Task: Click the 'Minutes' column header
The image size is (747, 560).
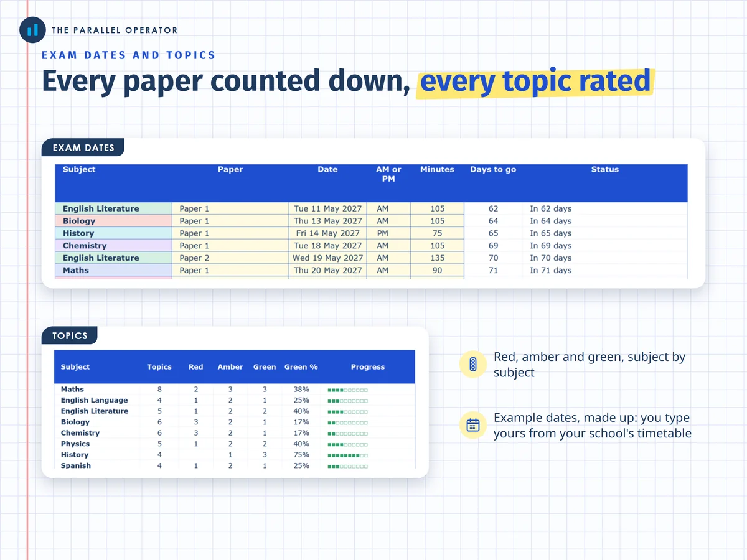Action: pos(437,169)
